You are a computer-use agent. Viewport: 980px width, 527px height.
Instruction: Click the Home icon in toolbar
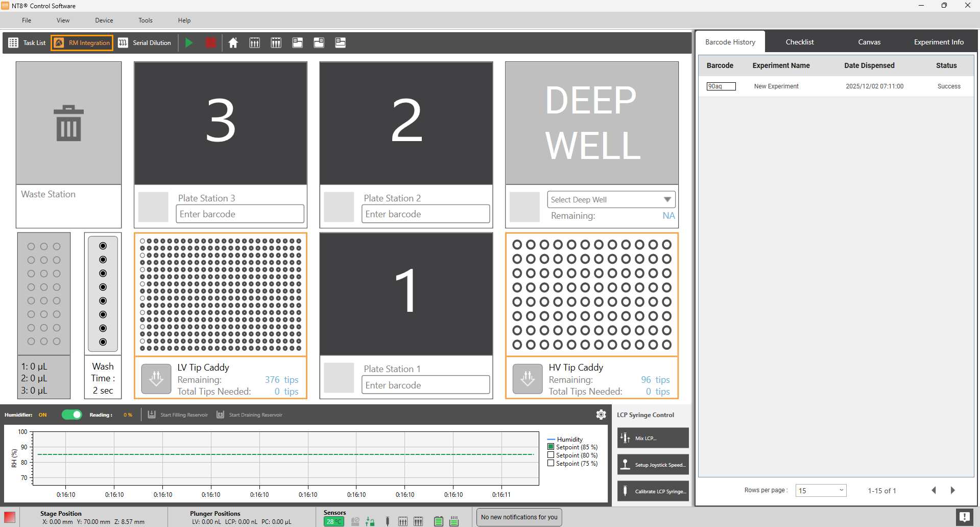(x=233, y=43)
